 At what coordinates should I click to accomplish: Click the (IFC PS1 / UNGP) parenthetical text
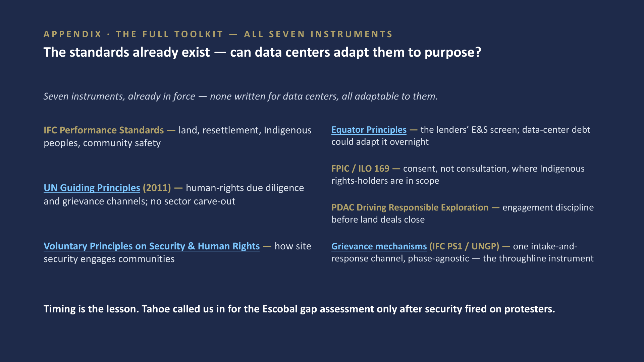point(464,246)
